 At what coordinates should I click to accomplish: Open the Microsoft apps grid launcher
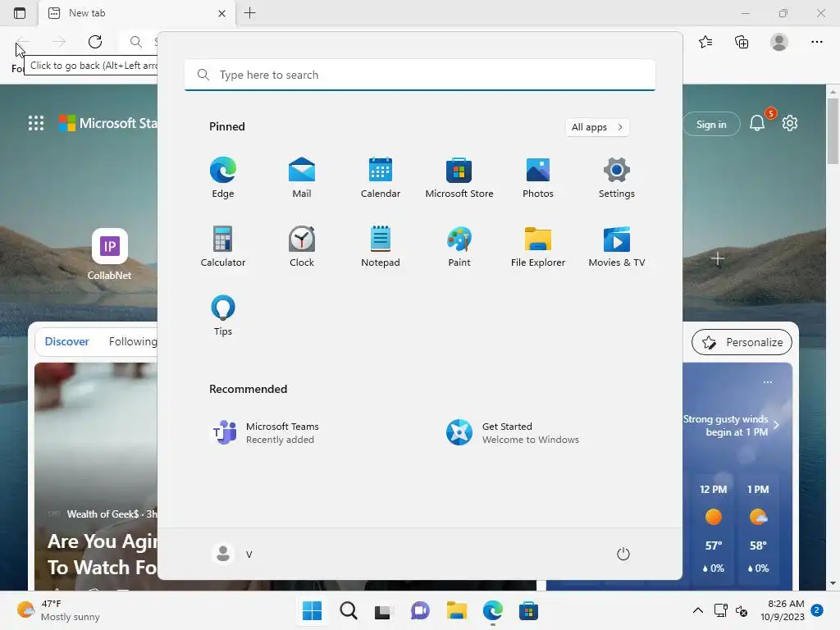pos(36,123)
